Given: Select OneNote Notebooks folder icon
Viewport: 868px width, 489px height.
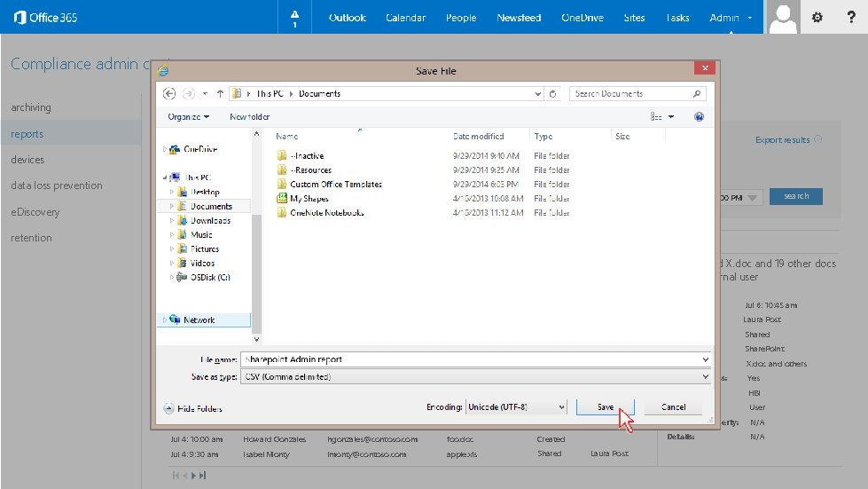Looking at the screenshot, I should (282, 212).
